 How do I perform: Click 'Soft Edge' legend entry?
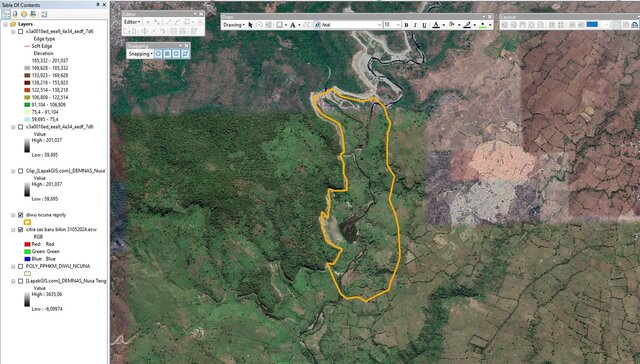tap(42, 46)
